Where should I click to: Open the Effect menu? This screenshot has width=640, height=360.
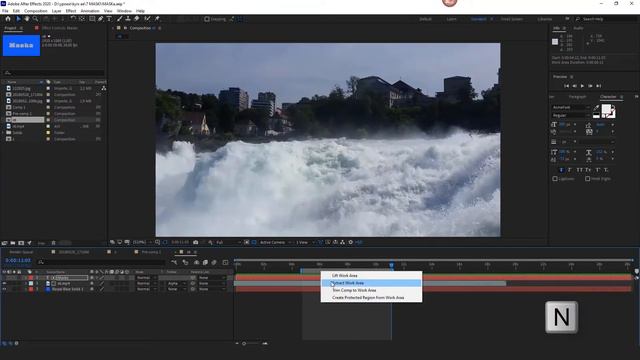pyautogui.click(x=71, y=11)
